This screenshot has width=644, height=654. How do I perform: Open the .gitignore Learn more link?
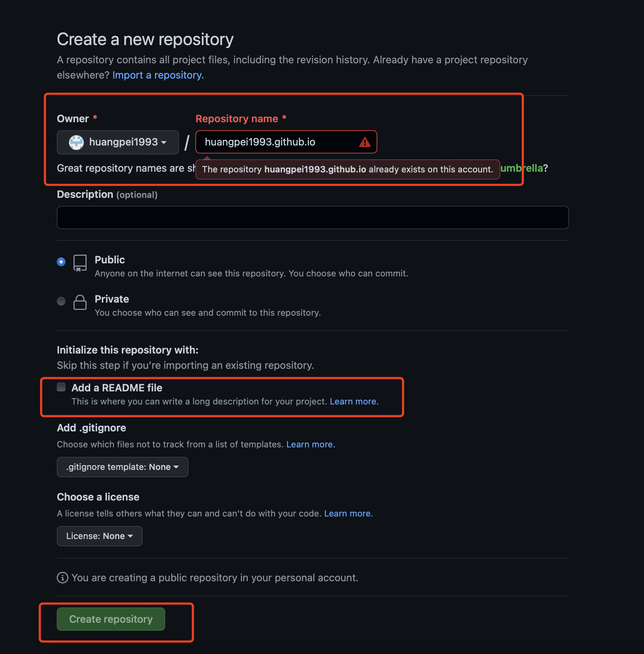310,444
